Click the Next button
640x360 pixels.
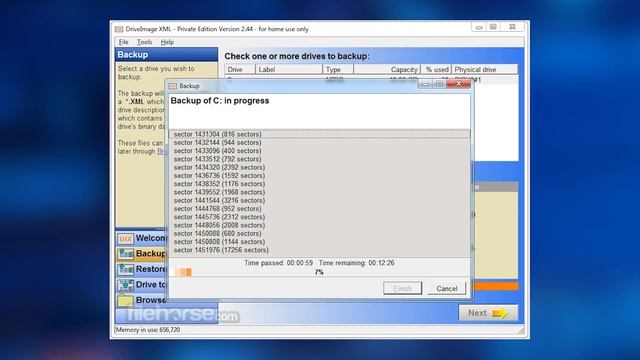488,313
